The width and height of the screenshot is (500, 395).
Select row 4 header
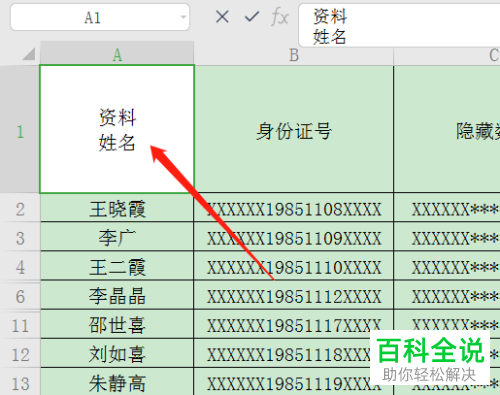coord(20,266)
